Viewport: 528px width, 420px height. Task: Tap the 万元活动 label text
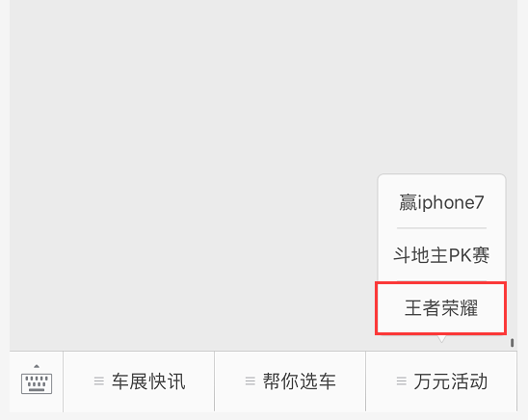click(451, 381)
